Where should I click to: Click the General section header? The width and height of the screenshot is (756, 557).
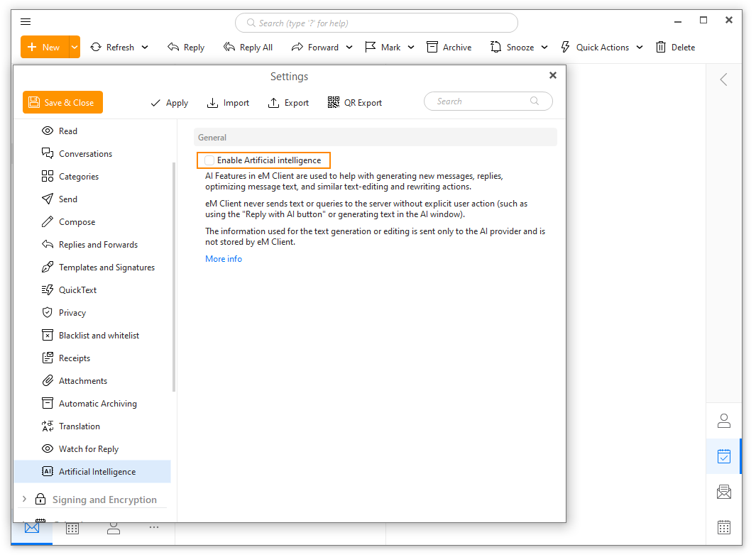(x=375, y=138)
